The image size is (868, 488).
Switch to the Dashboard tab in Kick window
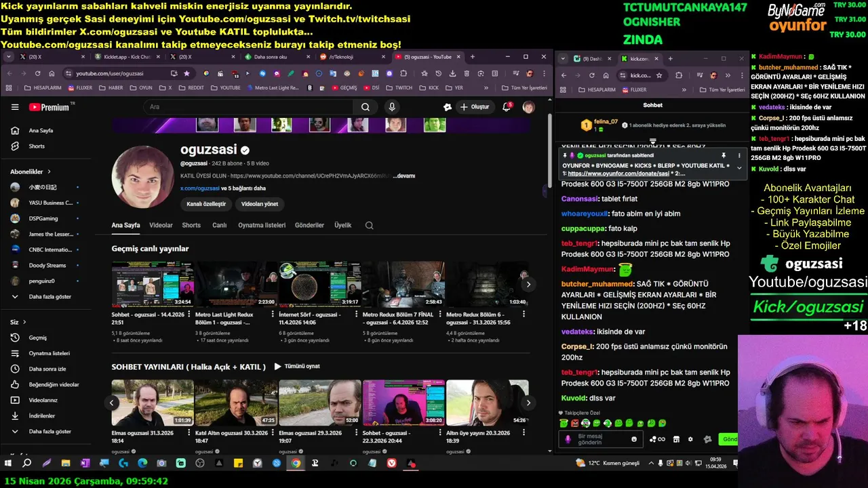(x=592, y=58)
